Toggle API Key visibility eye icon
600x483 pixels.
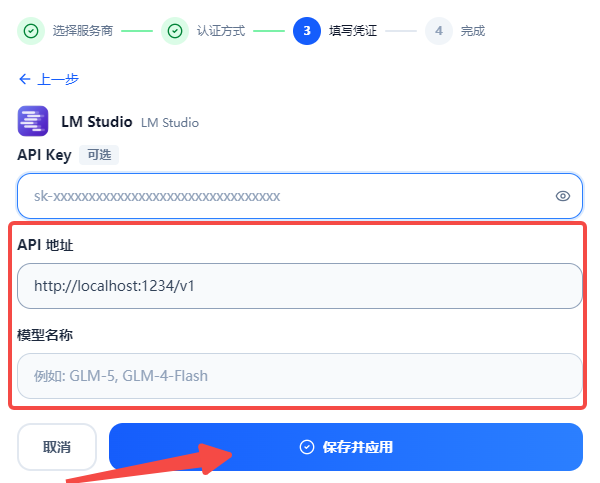click(562, 196)
